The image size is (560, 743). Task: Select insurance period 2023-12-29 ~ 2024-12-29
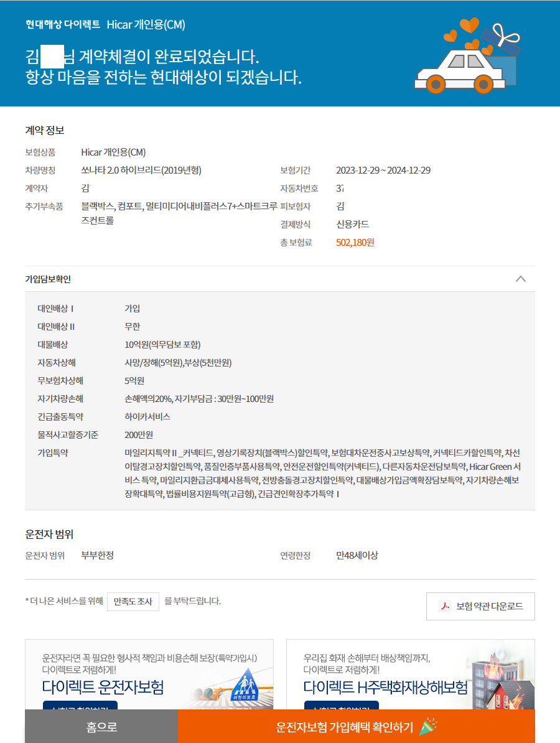[383, 171]
